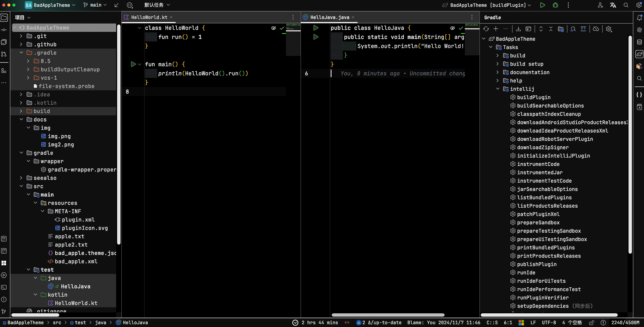This screenshot has width=644, height=327.
Task: Toggle the Gradle offline mode cloud icon
Action: click(596, 29)
